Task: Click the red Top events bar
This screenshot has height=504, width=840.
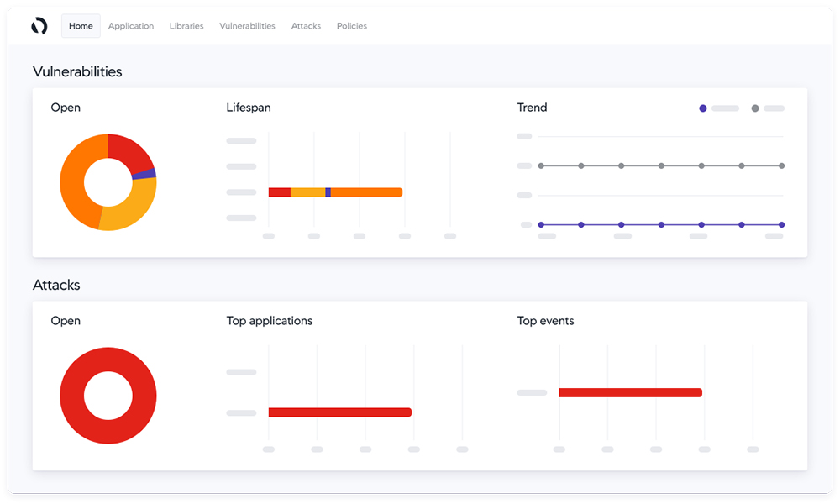Action: pyautogui.click(x=631, y=392)
